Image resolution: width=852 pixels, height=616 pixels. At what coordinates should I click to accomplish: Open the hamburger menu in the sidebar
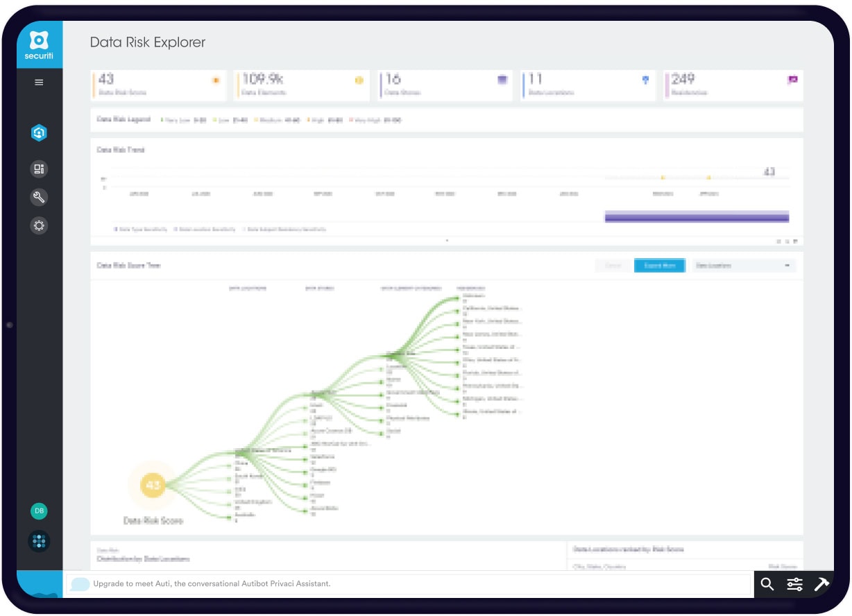pos(39,82)
